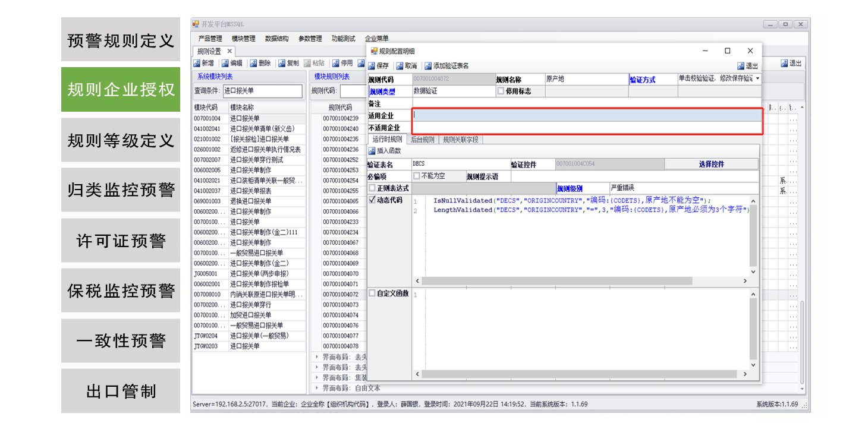Click the 查询条件 search field
This screenshot has width=868, height=445.
click(263, 91)
